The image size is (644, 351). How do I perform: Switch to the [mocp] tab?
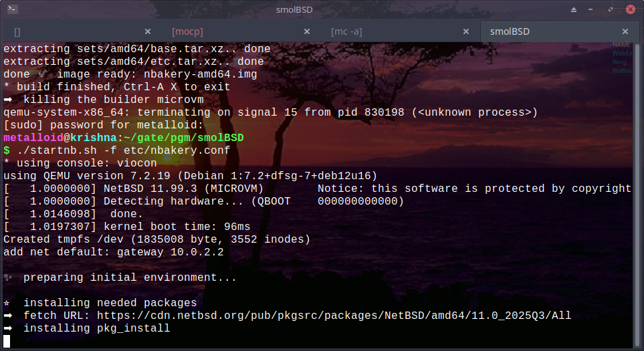187,31
